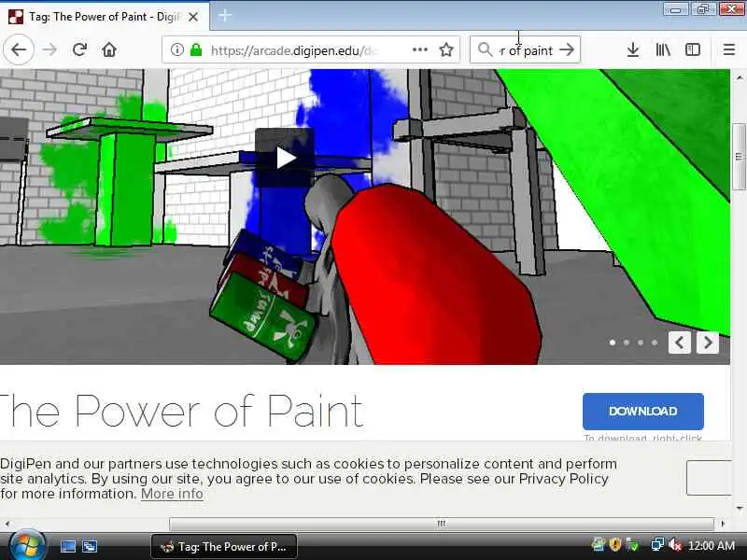The width and height of the screenshot is (747, 560).
Task: Click the cookie banner accept button
Action: click(x=709, y=478)
